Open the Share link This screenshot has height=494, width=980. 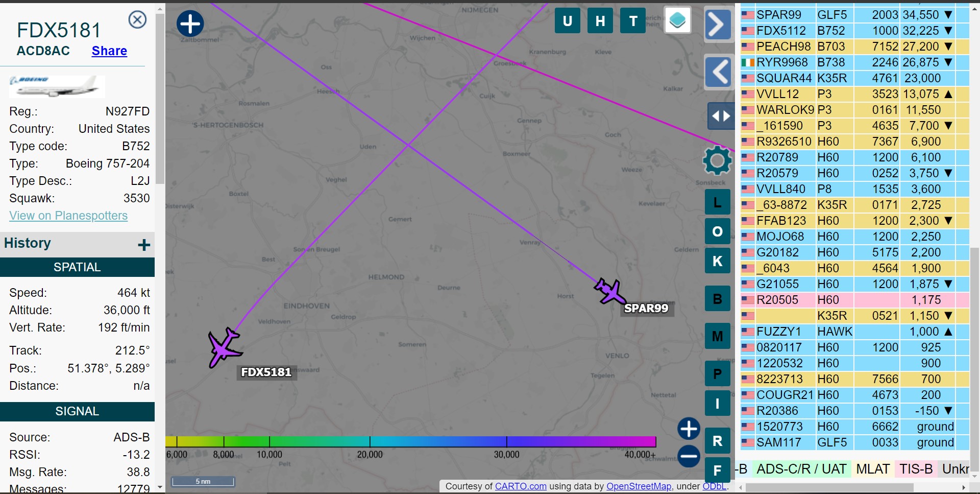[109, 51]
